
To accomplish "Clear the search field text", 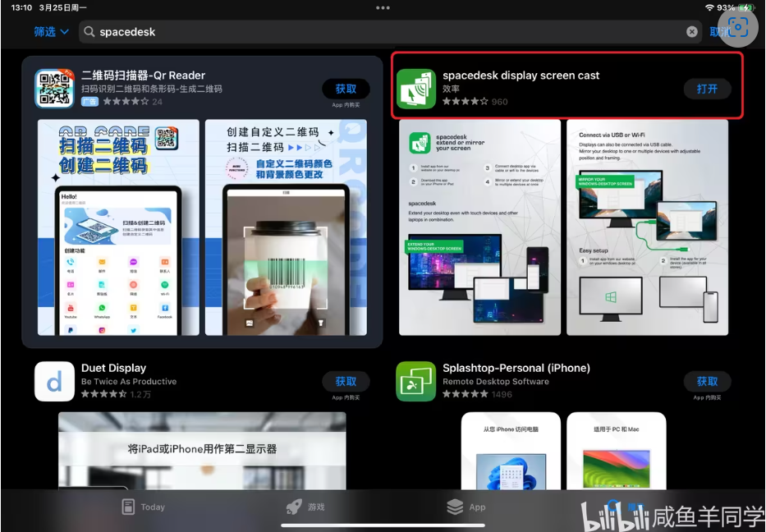I will (692, 32).
